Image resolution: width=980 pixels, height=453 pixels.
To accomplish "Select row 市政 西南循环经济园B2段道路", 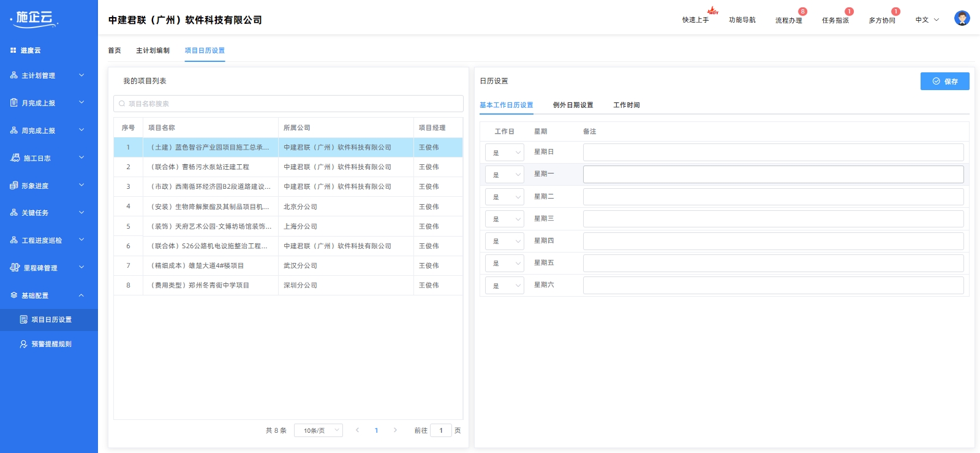I will point(288,186).
